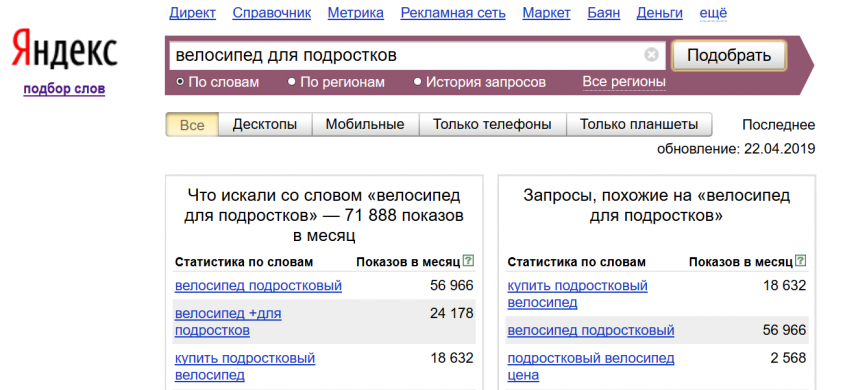Expand the ещё more services menu

point(713,13)
